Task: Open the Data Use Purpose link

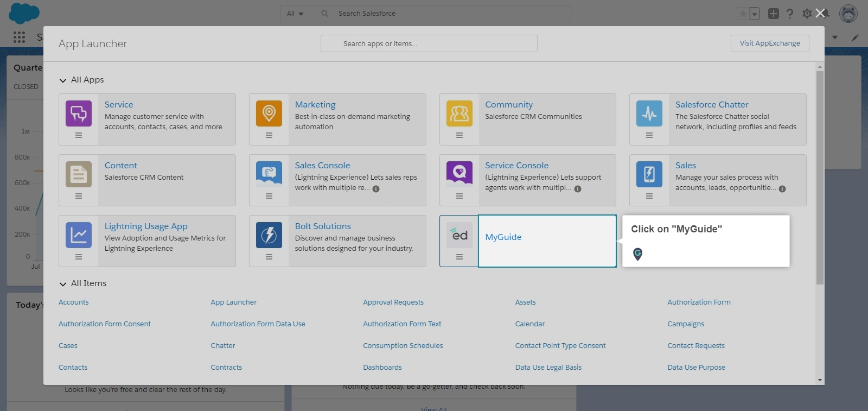Action: pyautogui.click(x=697, y=368)
